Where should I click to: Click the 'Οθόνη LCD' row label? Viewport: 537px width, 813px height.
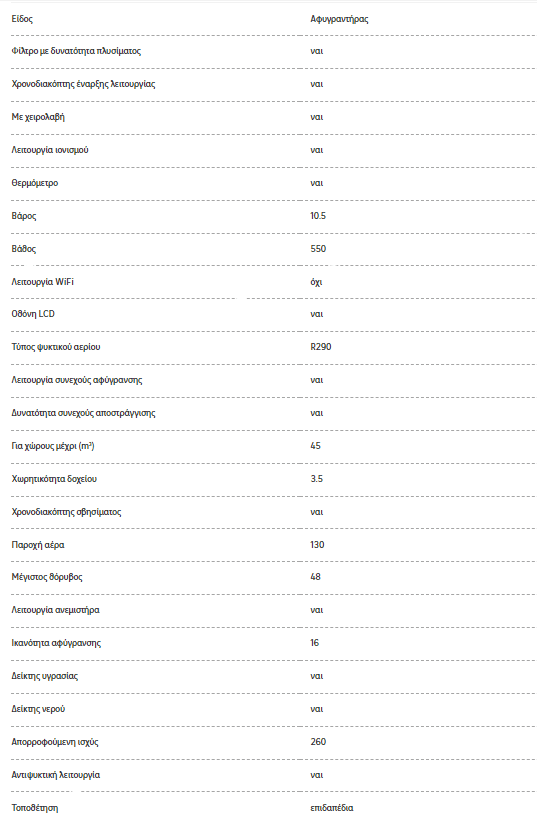[33, 314]
